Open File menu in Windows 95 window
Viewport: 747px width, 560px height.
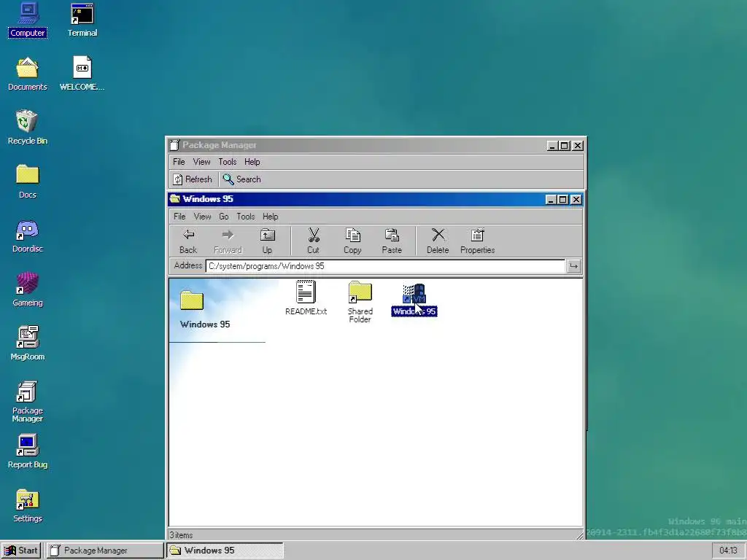coord(179,216)
